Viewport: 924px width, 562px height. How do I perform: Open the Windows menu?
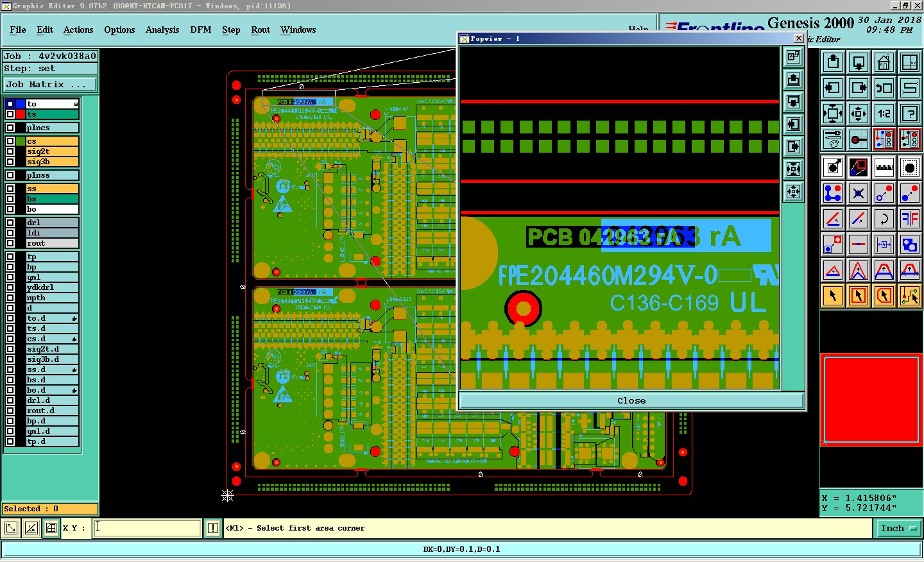[298, 30]
